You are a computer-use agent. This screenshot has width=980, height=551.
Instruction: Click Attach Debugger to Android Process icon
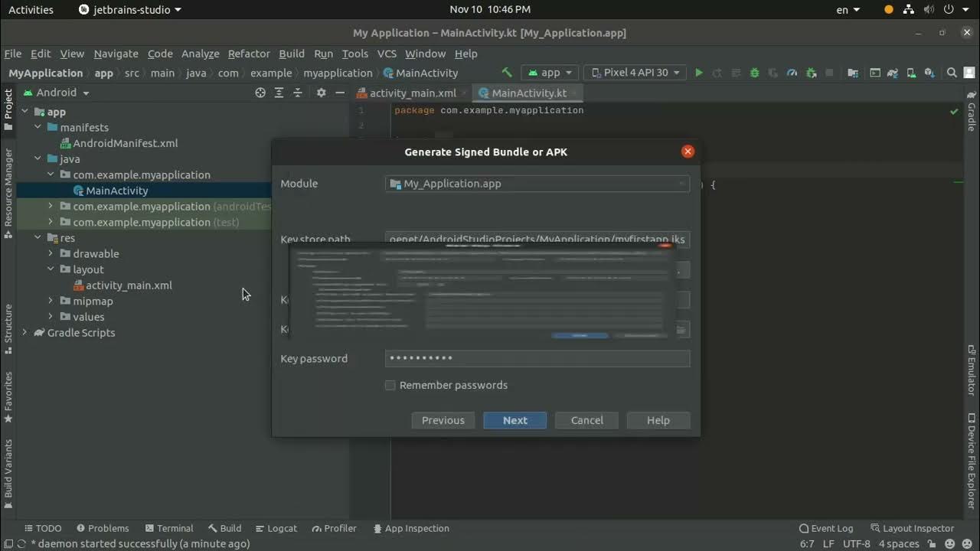[x=811, y=73]
